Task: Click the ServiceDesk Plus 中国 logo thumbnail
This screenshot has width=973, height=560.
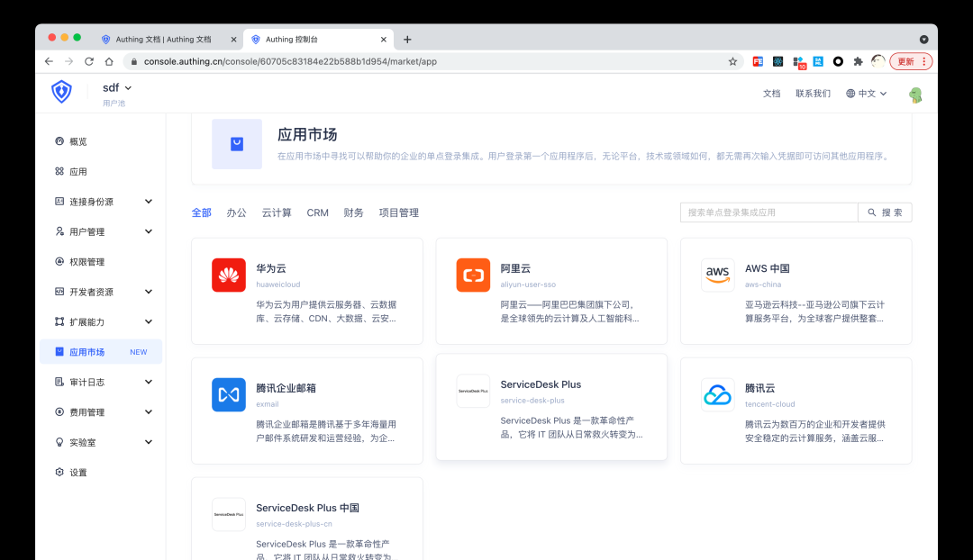Action: point(228,514)
